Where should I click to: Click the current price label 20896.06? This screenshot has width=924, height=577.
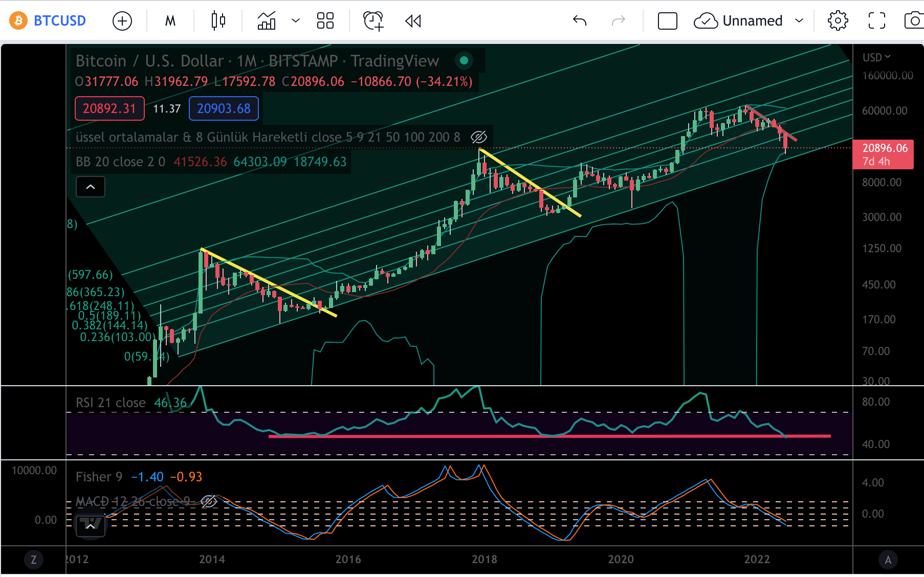point(883,154)
